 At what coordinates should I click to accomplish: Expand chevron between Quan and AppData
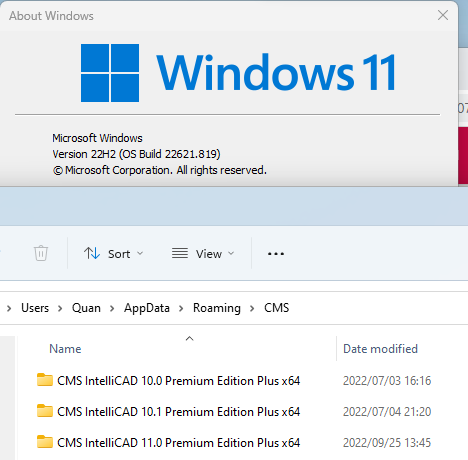click(112, 308)
